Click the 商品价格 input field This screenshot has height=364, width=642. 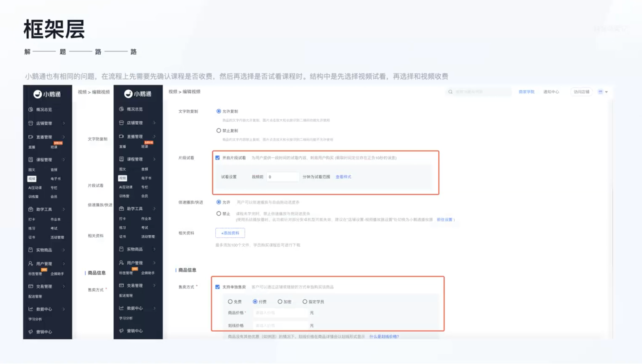coord(280,313)
